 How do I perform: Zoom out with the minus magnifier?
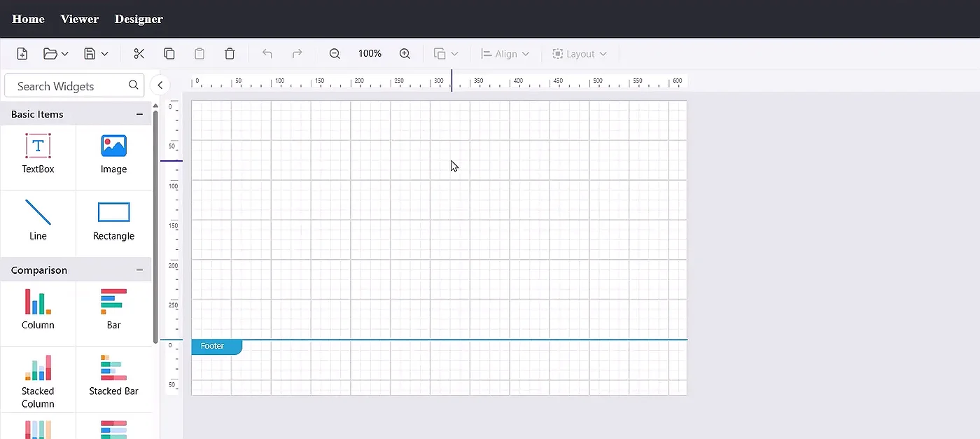coord(335,54)
